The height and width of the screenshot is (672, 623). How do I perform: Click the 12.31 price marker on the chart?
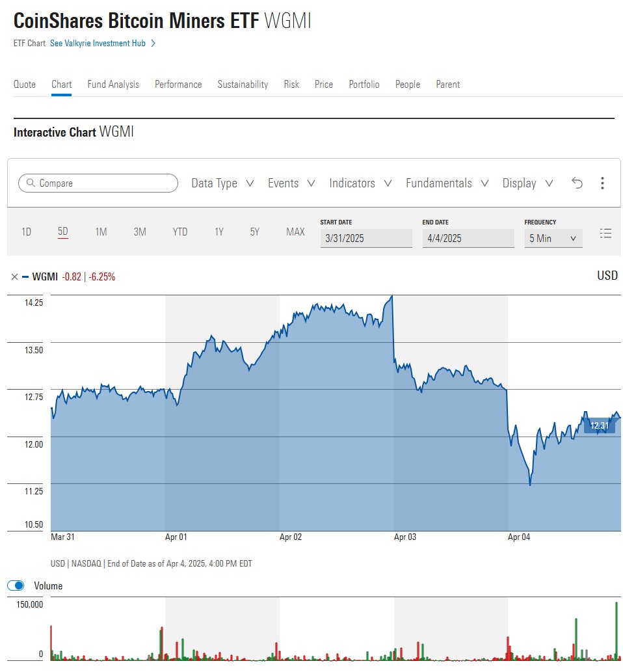pyautogui.click(x=598, y=425)
